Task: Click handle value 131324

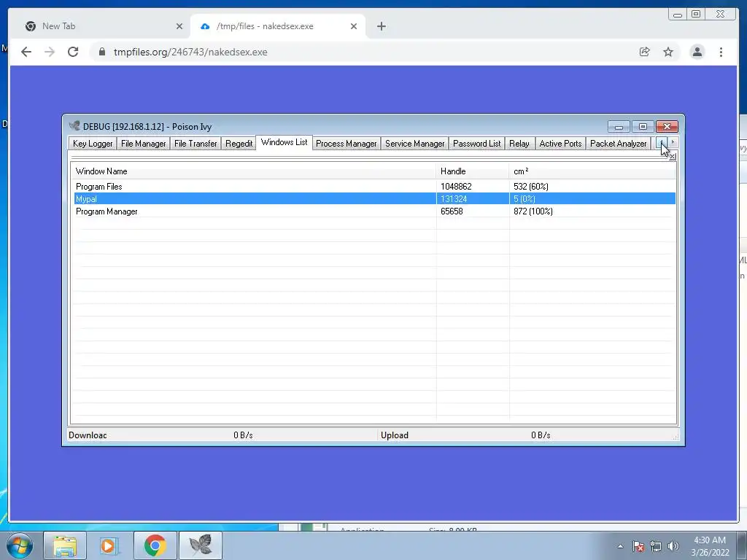Action: [x=454, y=198]
